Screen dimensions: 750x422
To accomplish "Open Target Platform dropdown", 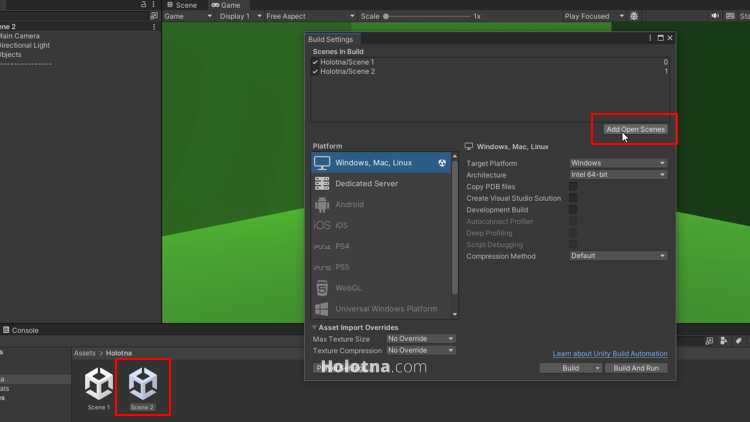I will pyautogui.click(x=618, y=163).
